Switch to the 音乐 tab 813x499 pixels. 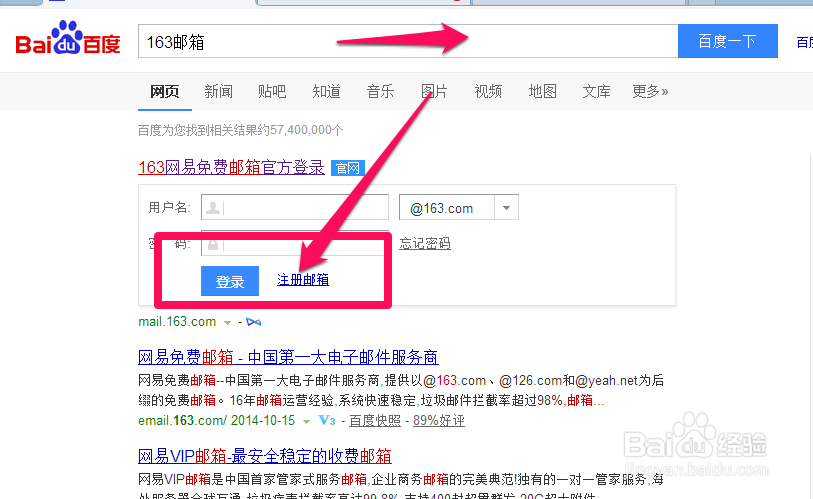pos(380,92)
